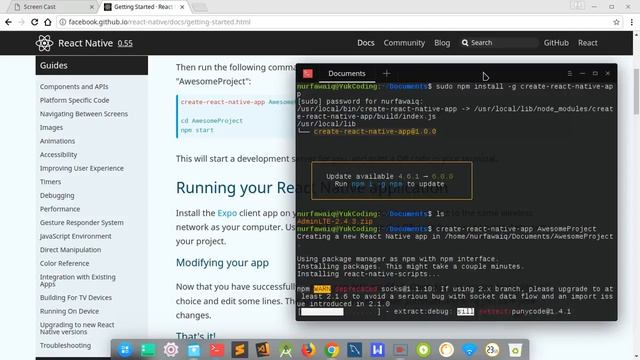Launch Firefox from the dock
Viewport: 640px width, 360px height.
pos(309,350)
